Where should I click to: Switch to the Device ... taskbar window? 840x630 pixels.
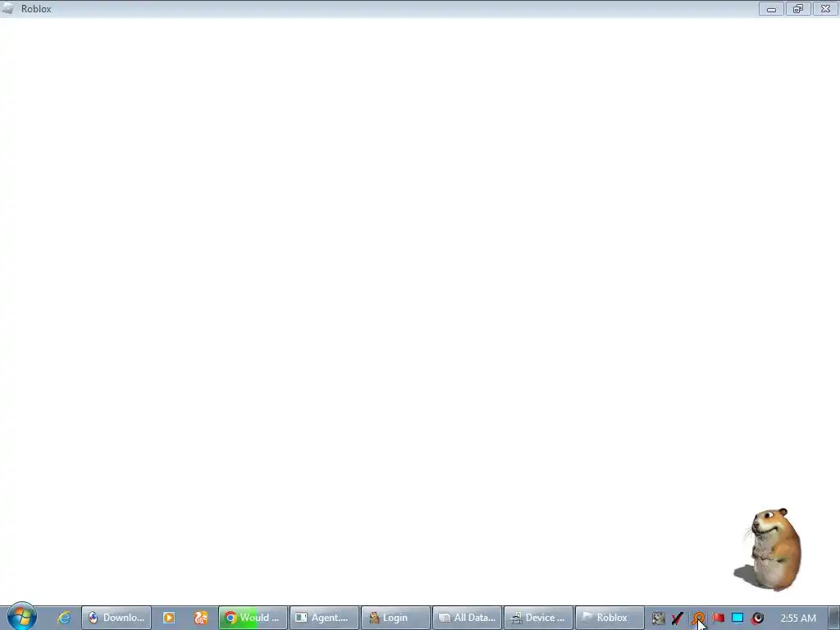point(538,618)
